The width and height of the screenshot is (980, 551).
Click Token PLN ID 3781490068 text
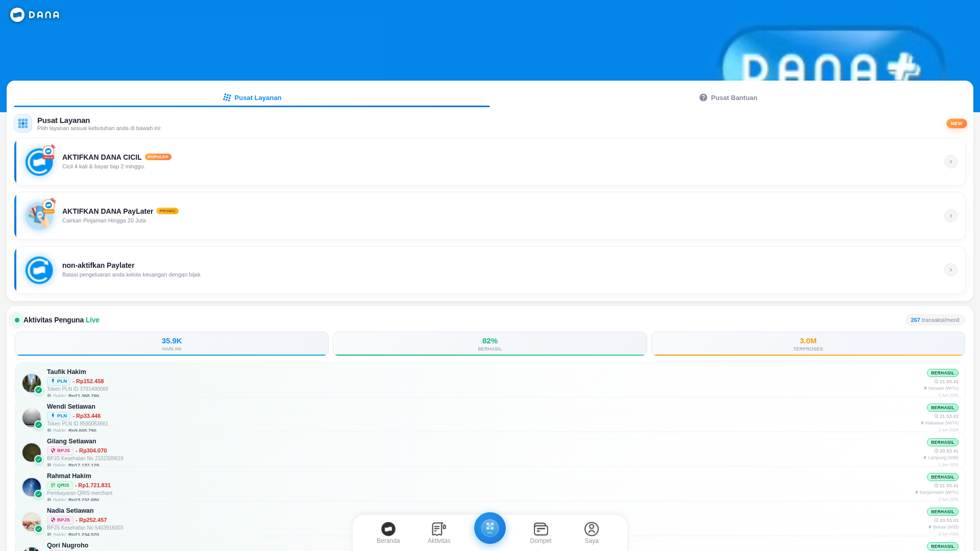[78, 389]
